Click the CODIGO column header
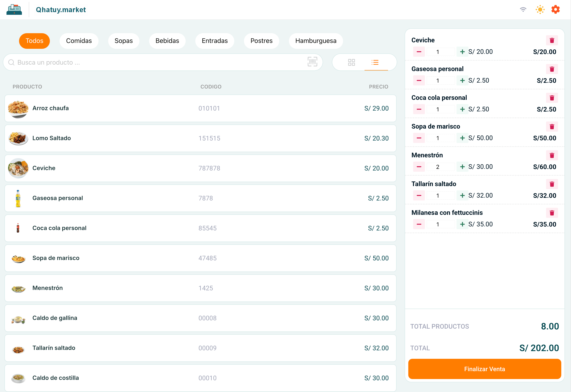Image resolution: width=571 pixels, height=392 pixels. pyautogui.click(x=211, y=87)
